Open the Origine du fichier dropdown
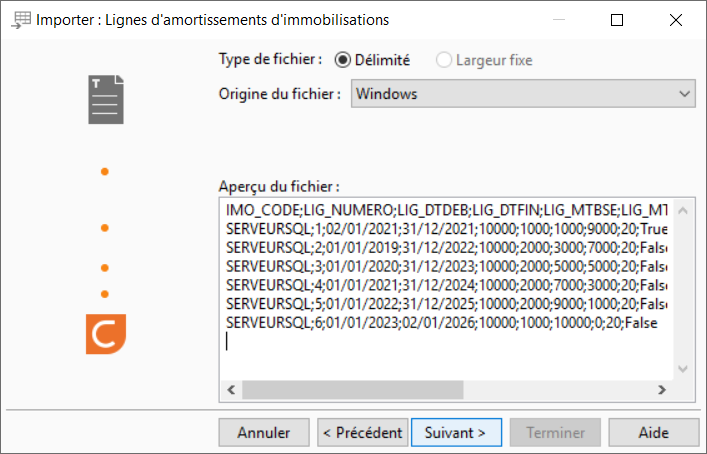707x454 pixels. (x=523, y=94)
